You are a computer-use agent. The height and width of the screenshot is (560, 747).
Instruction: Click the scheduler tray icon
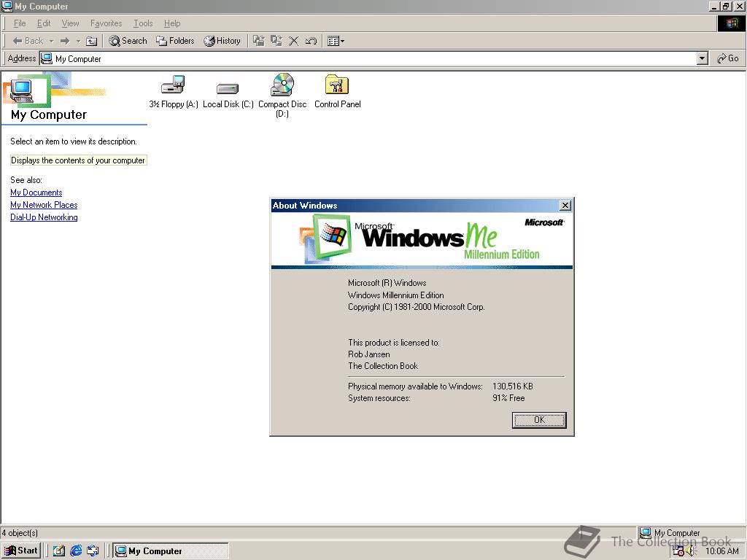tap(678, 551)
